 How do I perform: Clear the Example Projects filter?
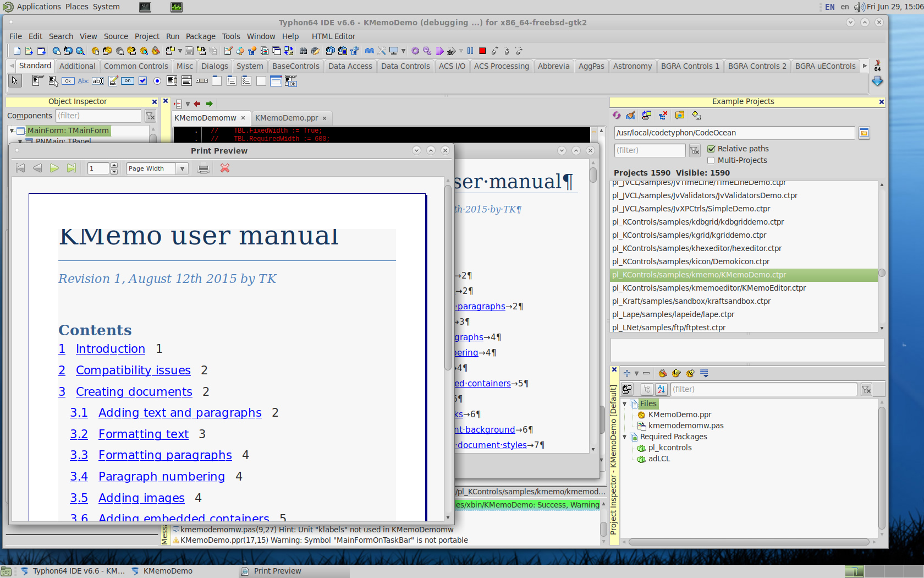click(695, 150)
